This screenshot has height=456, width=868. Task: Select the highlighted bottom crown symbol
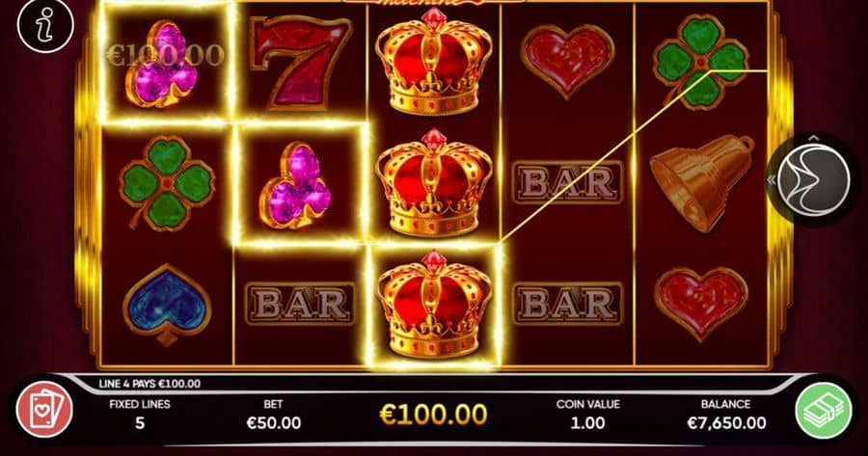(x=433, y=305)
